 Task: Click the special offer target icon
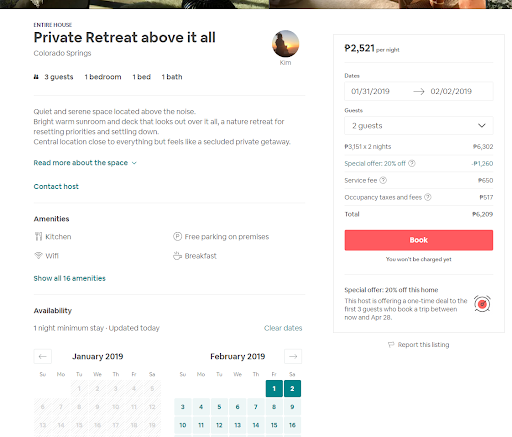pos(482,304)
